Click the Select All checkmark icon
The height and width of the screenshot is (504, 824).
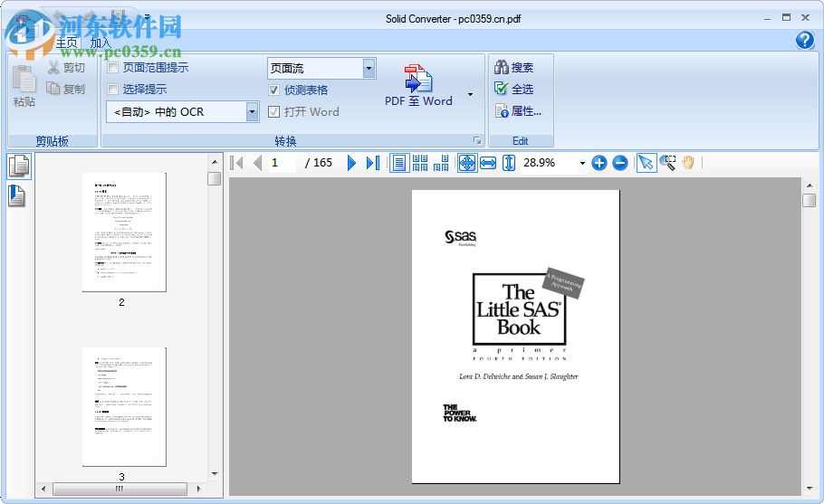502,88
